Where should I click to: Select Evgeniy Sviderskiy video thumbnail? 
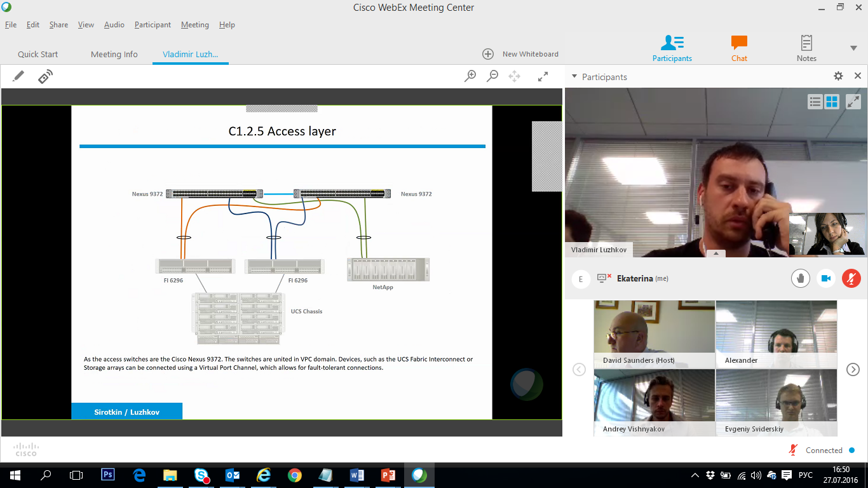click(776, 403)
